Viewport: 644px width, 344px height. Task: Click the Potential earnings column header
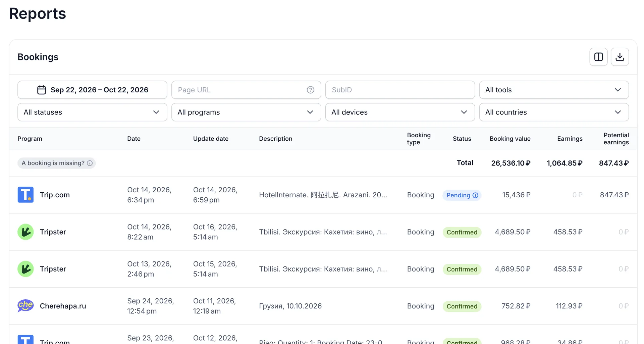pyautogui.click(x=616, y=139)
